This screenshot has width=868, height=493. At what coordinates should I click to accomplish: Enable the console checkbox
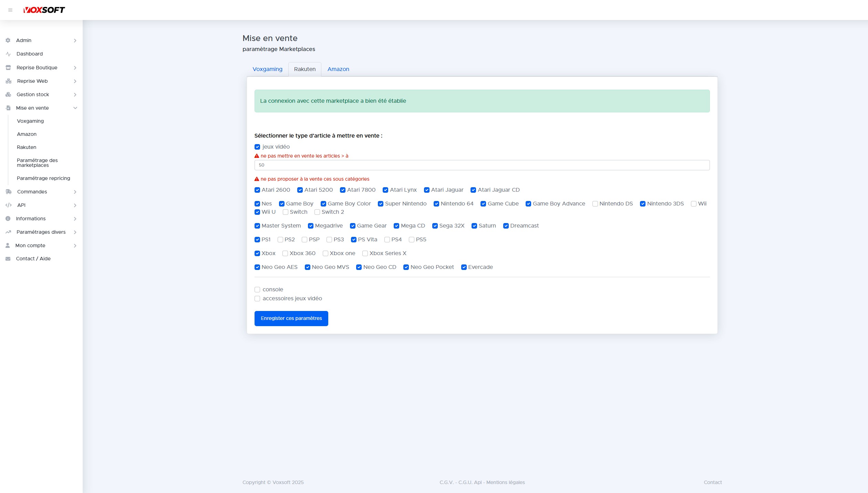click(257, 290)
